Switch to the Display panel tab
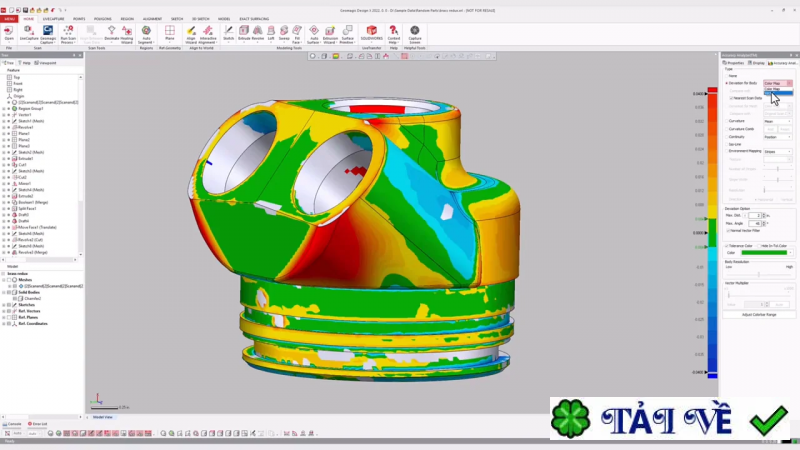The height and width of the screenshot is (450, 800). point(757,63)
